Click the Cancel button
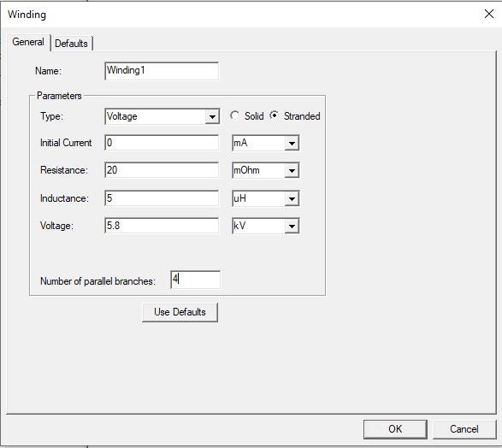 point(464,429)
